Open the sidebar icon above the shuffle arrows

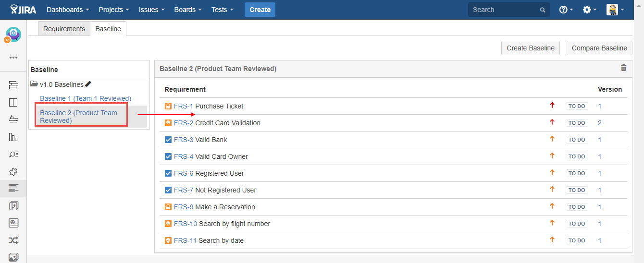click(x=13, y=223)
